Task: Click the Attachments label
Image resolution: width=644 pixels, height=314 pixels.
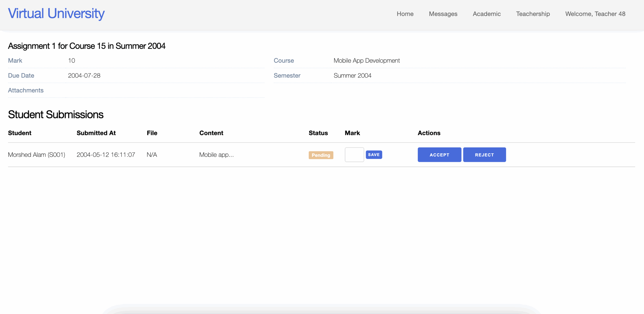Action: [x=26, y=90]
